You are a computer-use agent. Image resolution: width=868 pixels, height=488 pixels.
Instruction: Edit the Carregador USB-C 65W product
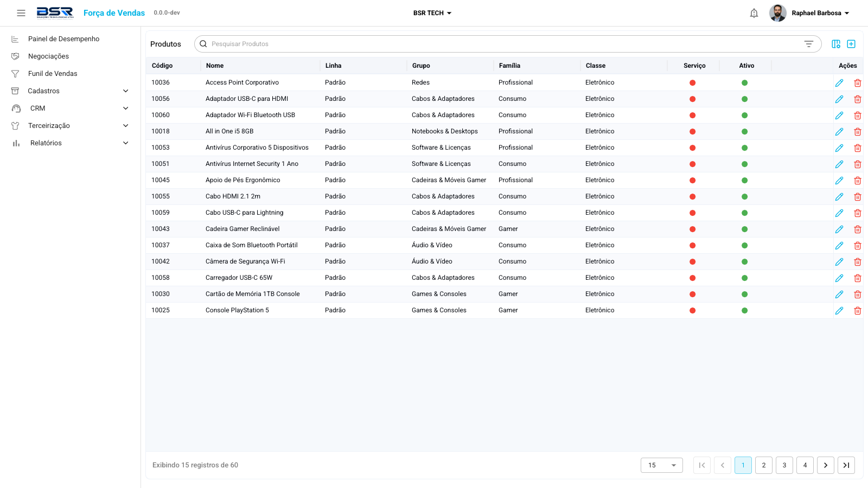point(839,278)
